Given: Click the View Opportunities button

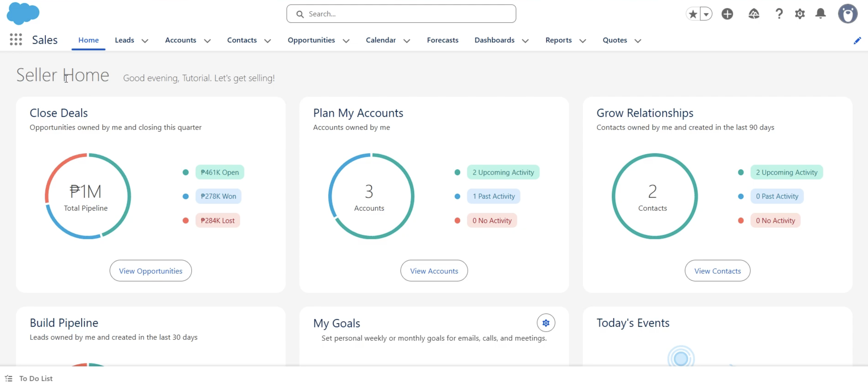Looking at the screenshot, I should [150, 270].
